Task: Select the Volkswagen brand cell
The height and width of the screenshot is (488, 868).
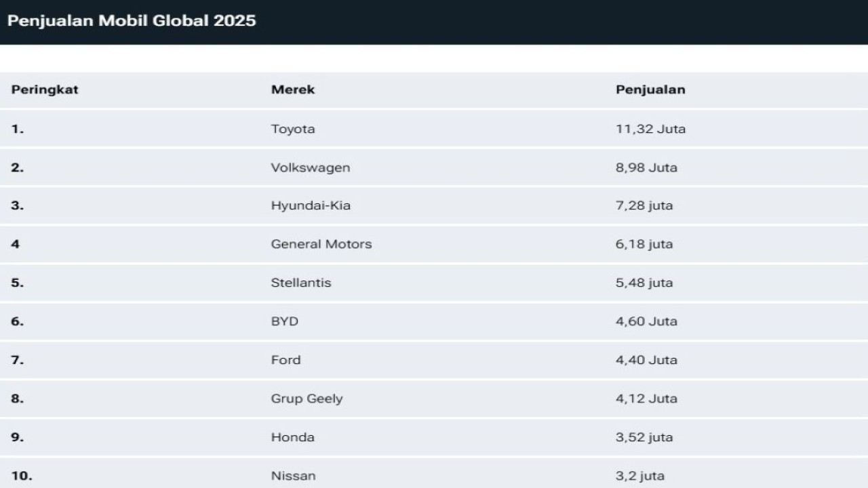Action: click(x=311, y=167)
